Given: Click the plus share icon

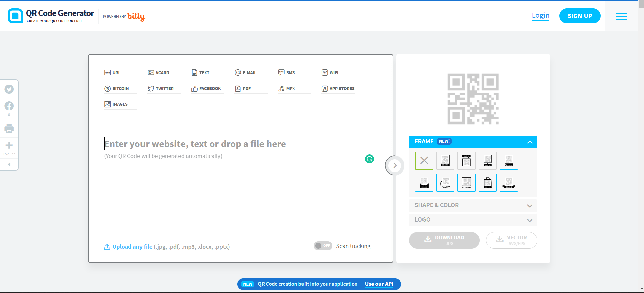Looking at the screenshot, I should [x=9, y=145].
